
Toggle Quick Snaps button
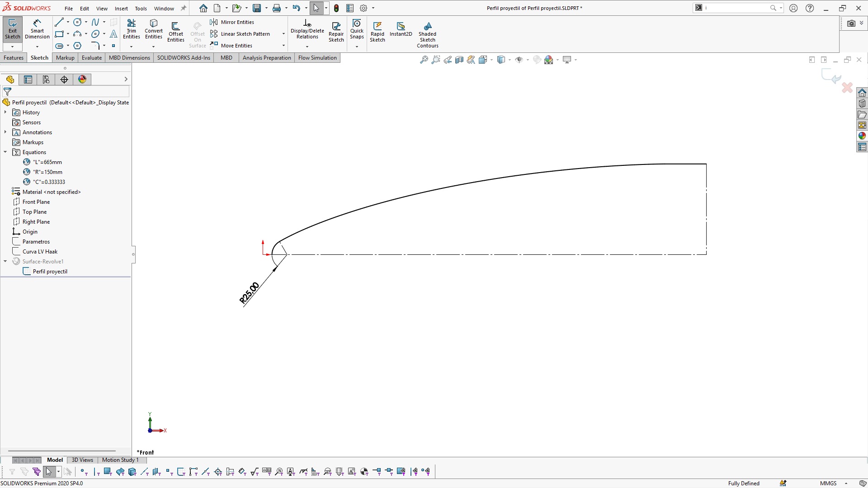click(x=357, y=29)
